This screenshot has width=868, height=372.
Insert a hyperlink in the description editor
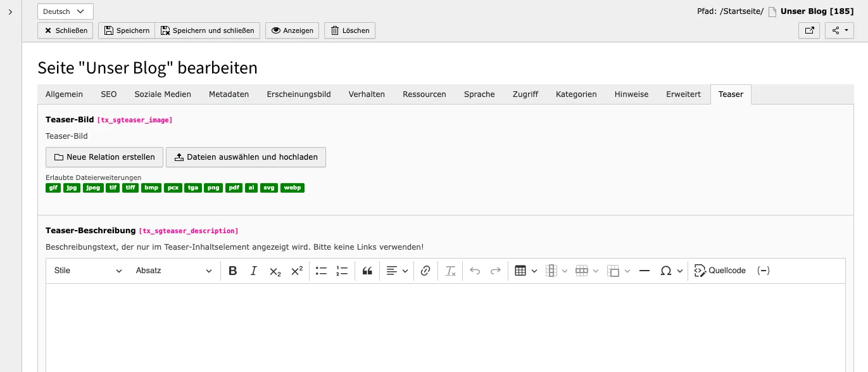tap(425, 271)
